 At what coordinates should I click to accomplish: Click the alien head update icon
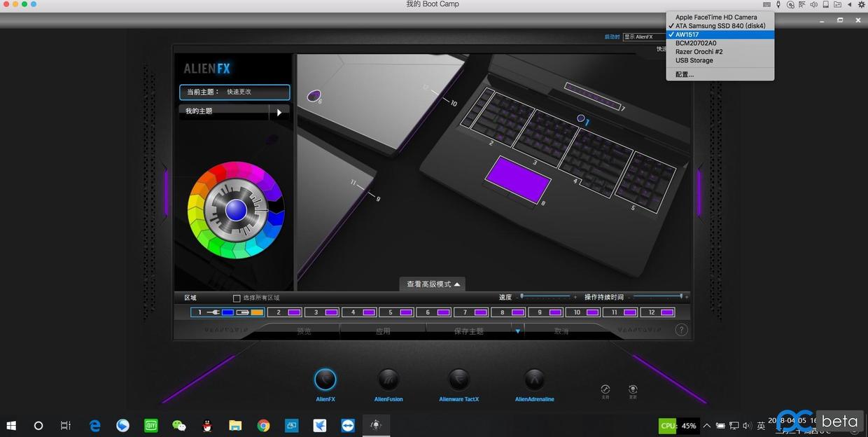pos(633,389)
